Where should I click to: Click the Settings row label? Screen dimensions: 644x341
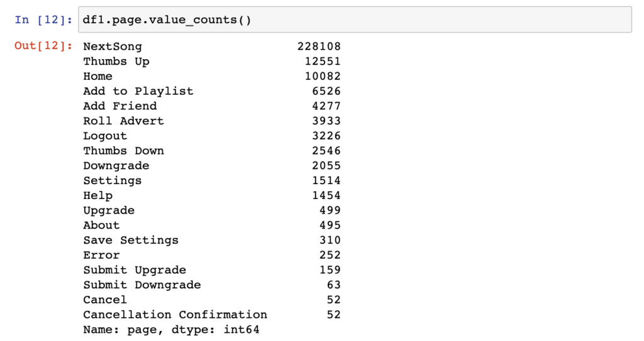tap(113, 181)
